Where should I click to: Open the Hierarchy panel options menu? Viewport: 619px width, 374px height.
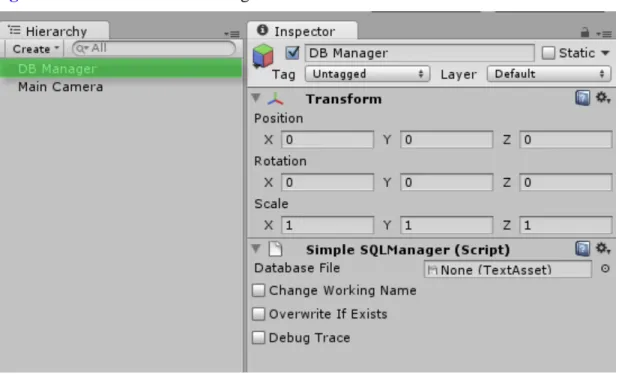click(x=232, y=34)
